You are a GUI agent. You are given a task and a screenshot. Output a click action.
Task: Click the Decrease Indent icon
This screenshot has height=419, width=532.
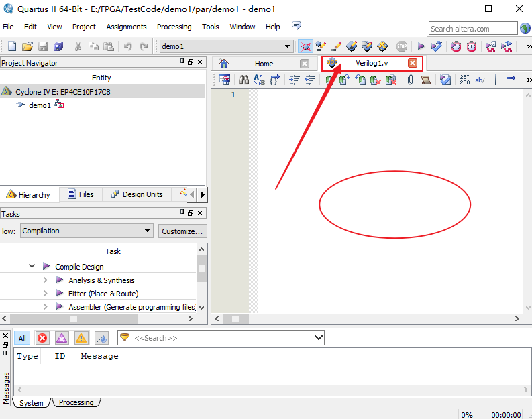tap(310, 80)
